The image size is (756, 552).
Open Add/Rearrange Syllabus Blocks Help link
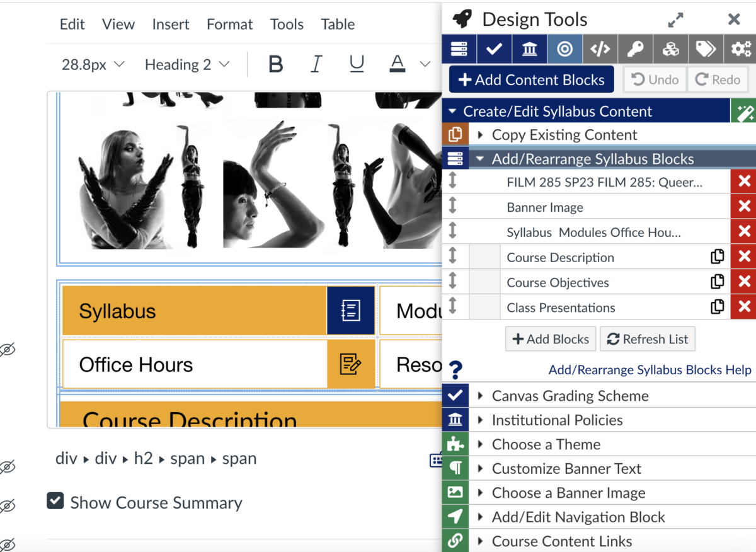650,370
